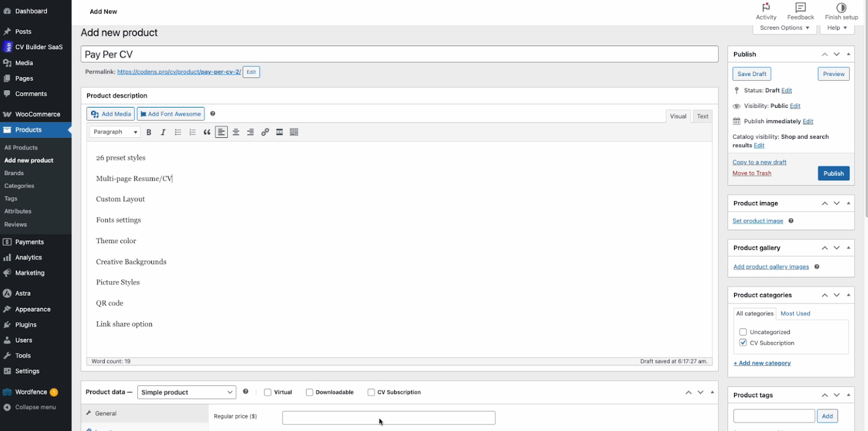Image resolution: width=868 pixels, height=431 pixels.
Task: Expand Screen Options
Action: (x=785, y=28)
